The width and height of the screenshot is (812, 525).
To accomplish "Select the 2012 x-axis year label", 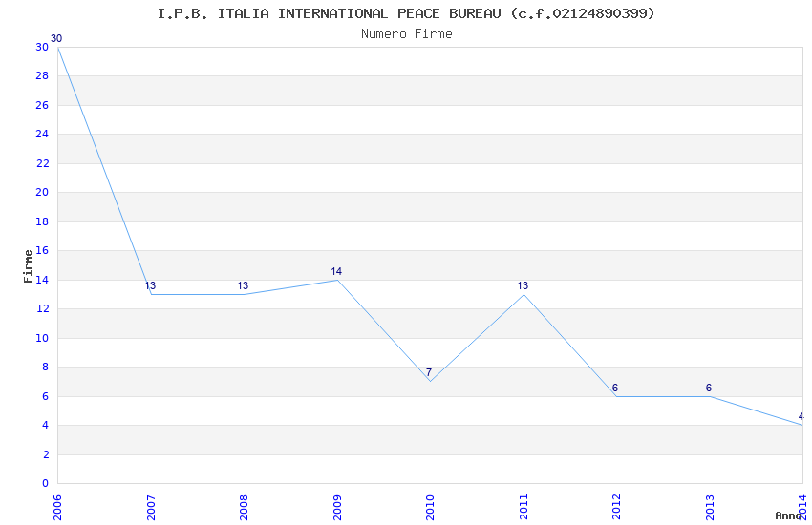I will tap(616, 508).
